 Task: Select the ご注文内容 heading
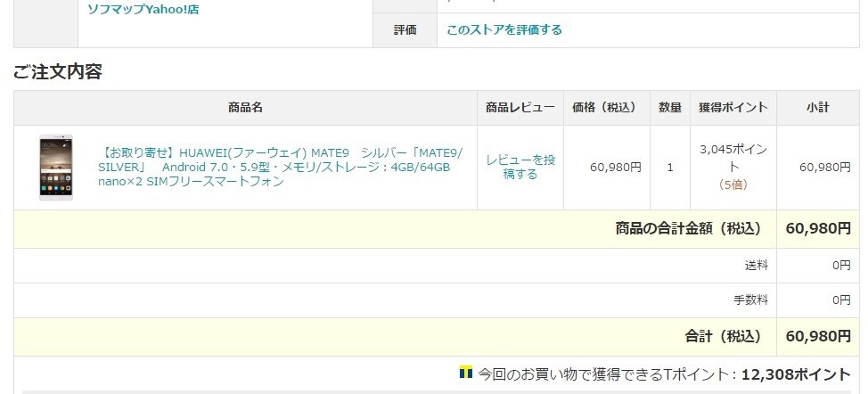click(58, 72)
